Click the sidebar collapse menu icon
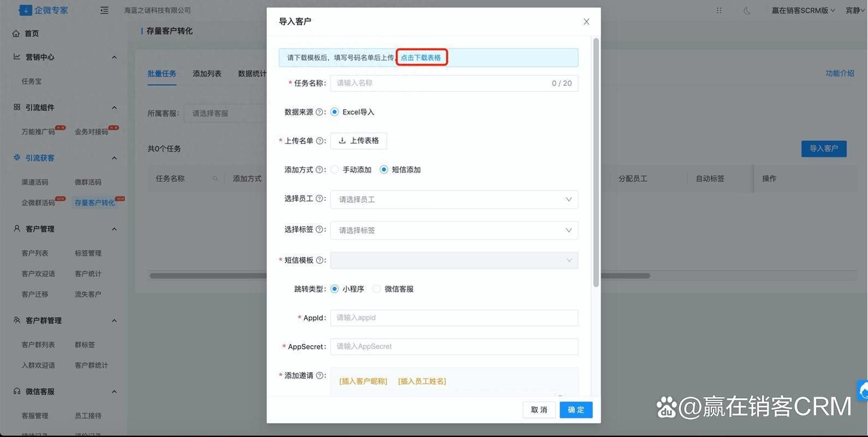 [104, 10]
